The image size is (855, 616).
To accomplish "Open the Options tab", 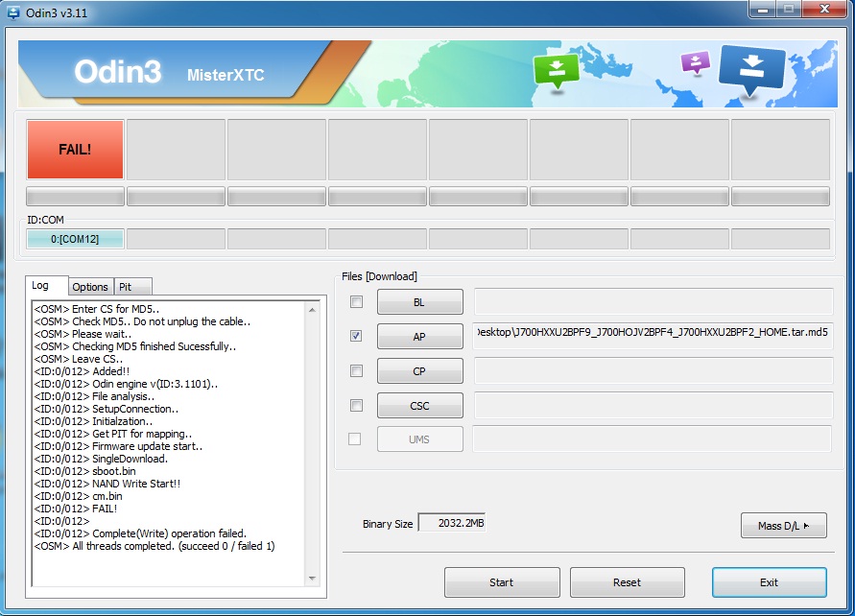I will 90,287.
